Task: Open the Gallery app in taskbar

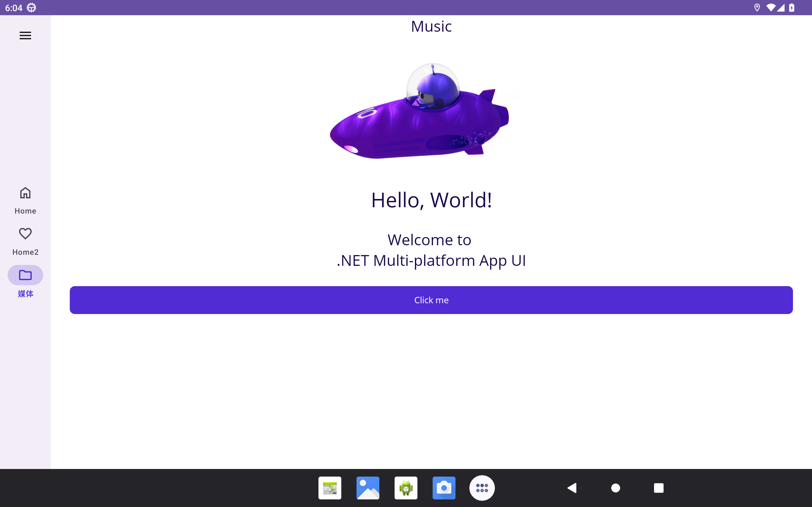Action: pos(368,488)
